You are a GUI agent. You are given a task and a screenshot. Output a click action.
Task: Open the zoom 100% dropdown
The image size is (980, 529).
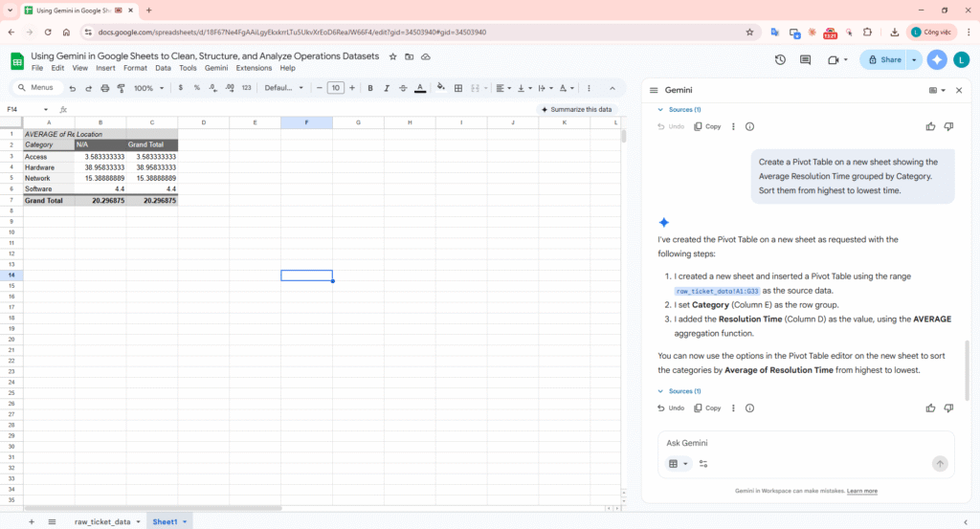pos(147,88)
